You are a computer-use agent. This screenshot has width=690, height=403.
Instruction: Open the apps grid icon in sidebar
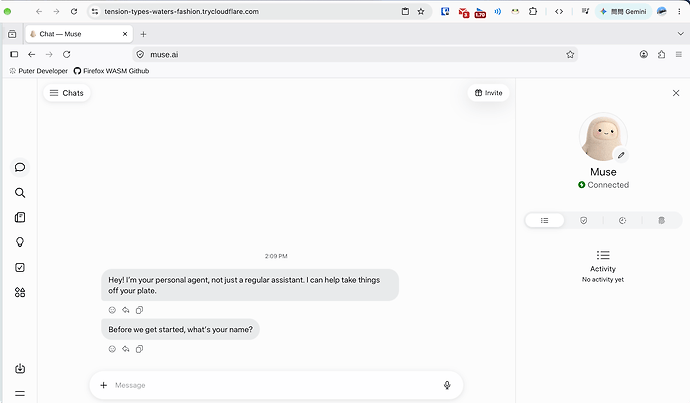point(20,293)
